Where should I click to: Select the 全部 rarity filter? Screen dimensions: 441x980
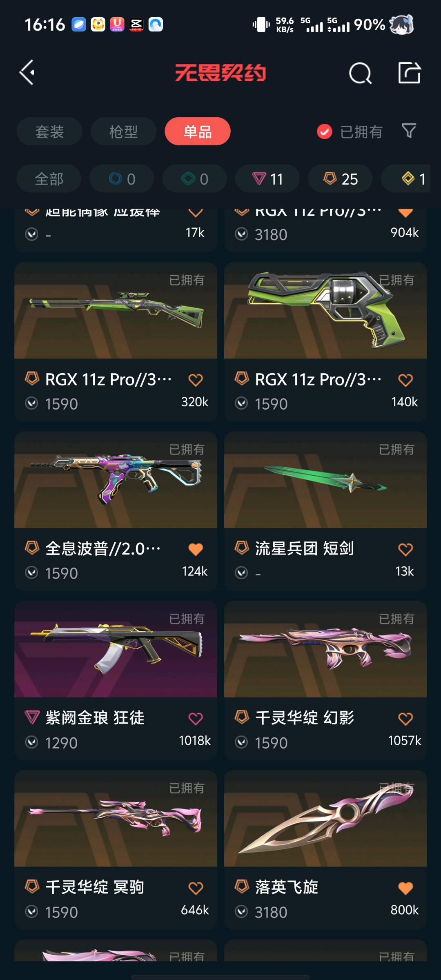[49, 178]
